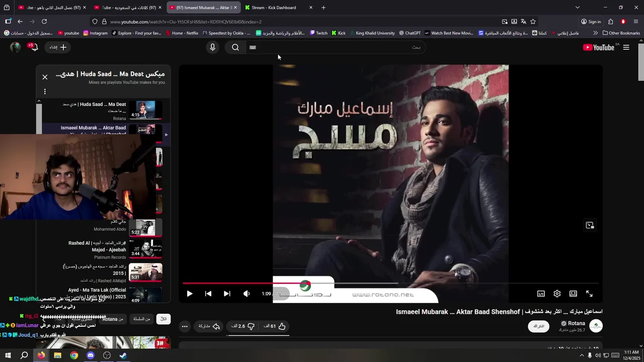
Task: Click the إنشاء create button
Action: pos(58,47)
